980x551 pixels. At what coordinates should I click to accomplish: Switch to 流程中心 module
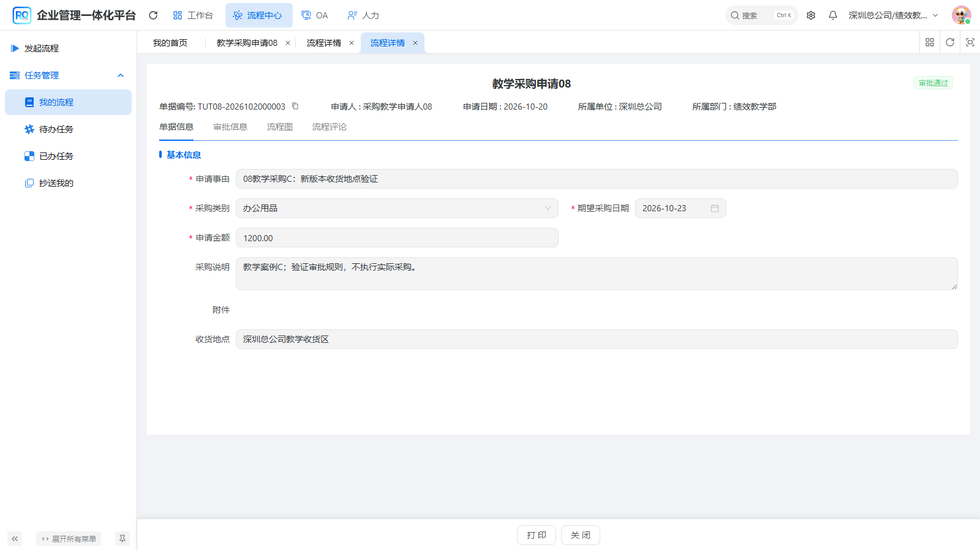(258, 15)
